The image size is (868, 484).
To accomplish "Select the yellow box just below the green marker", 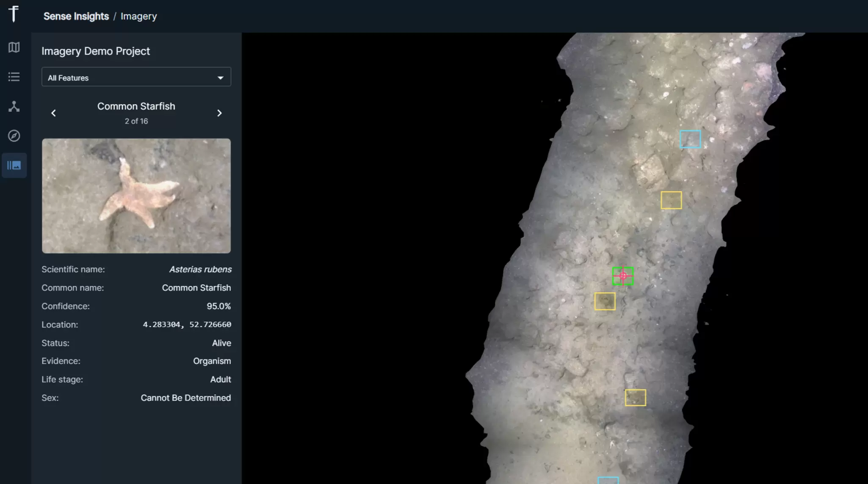I will click(x=605, y=301).
